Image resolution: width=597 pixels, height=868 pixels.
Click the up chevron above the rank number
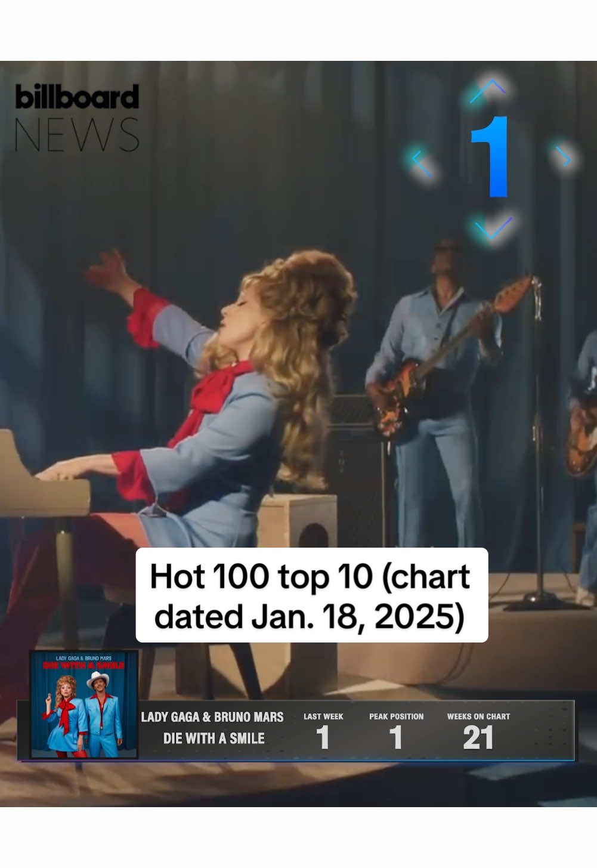(488, 90)
